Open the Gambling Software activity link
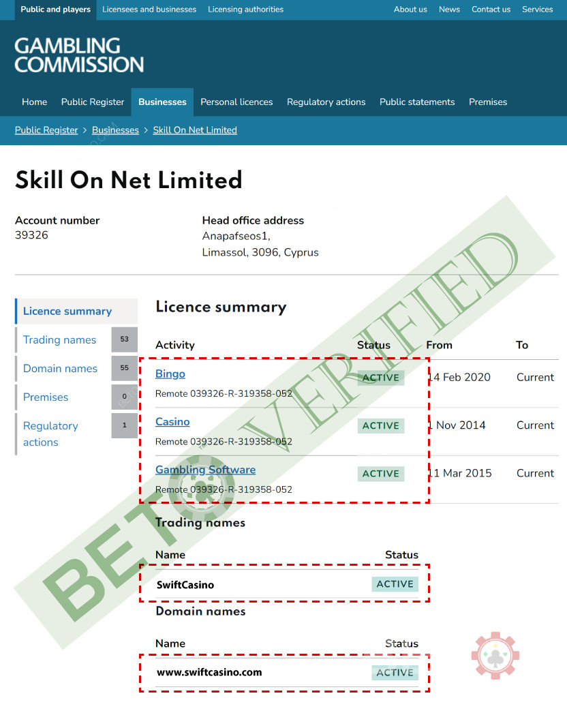 [206, 470]
